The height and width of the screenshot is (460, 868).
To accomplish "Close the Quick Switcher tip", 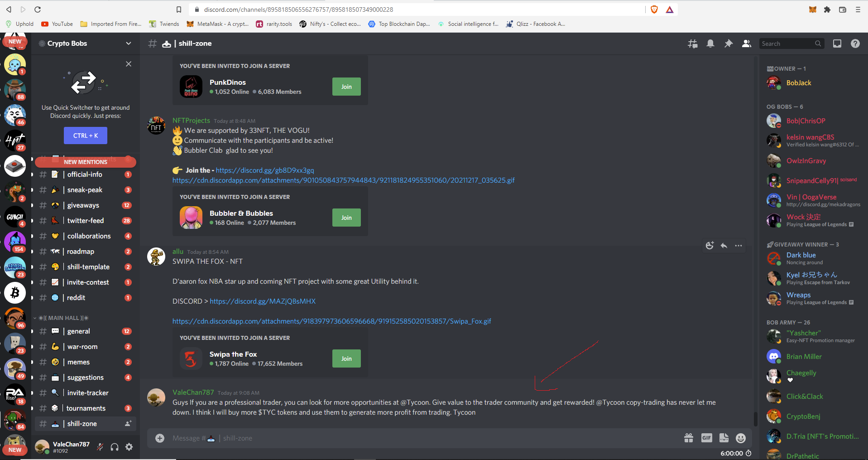I will [129, 64].
